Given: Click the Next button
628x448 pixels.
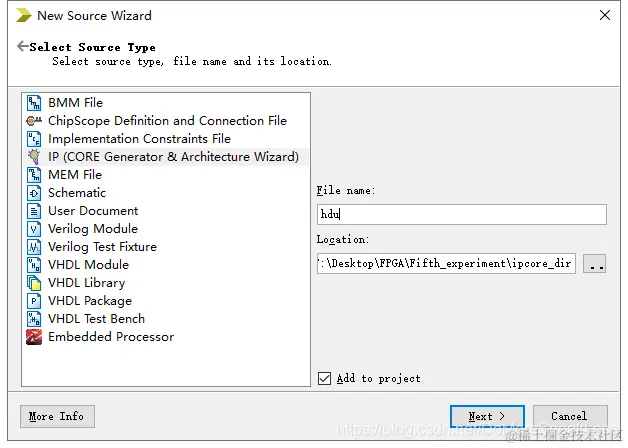Looking at the screenshot, I should coord(487,416).
